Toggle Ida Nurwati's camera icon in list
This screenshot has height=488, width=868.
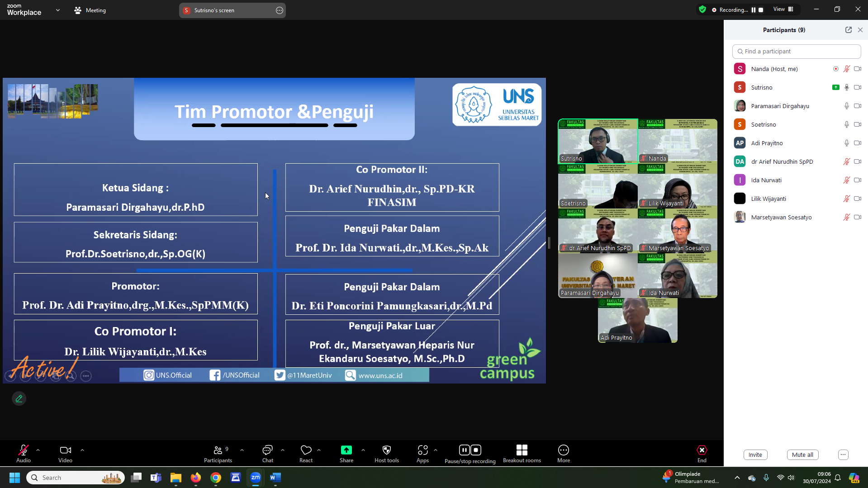[858, 180]
